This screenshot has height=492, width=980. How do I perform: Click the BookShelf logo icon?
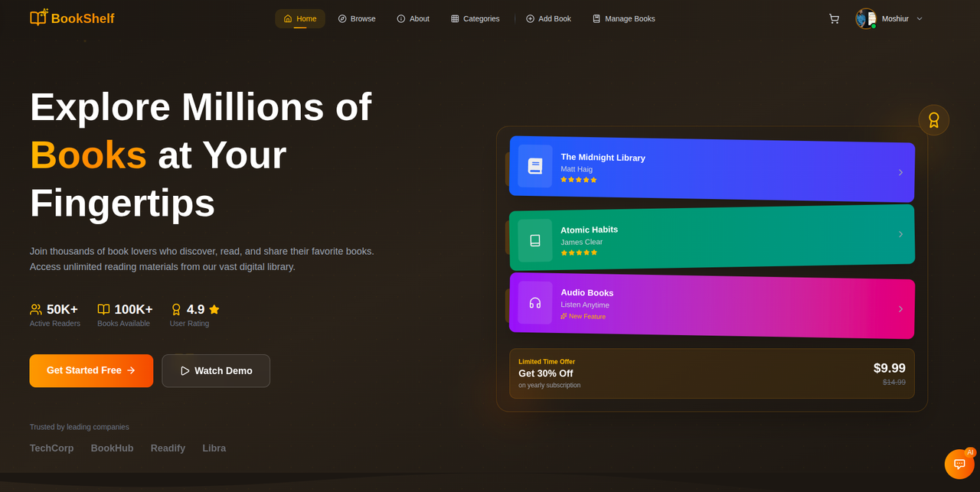click(38, 18)
